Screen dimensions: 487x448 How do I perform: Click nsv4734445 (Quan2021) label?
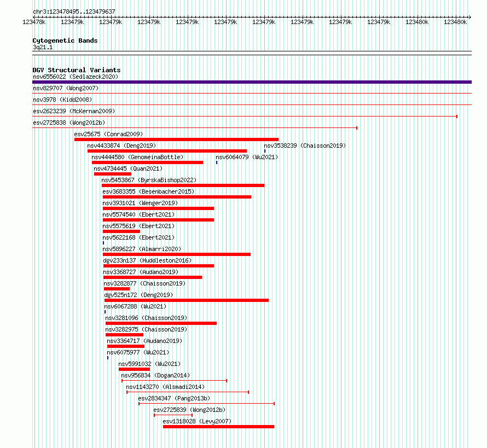coord(128,168)
